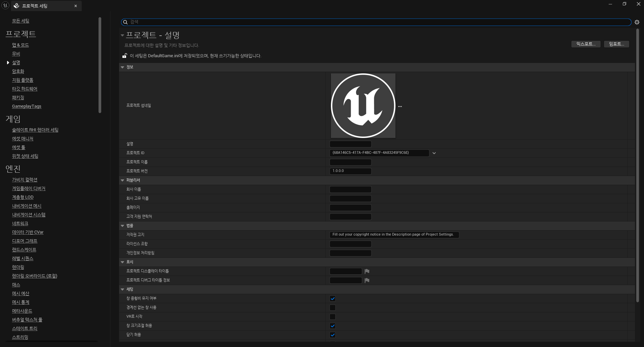
Task: Open 암호화 settings
Action: click(x=18, y=71)
